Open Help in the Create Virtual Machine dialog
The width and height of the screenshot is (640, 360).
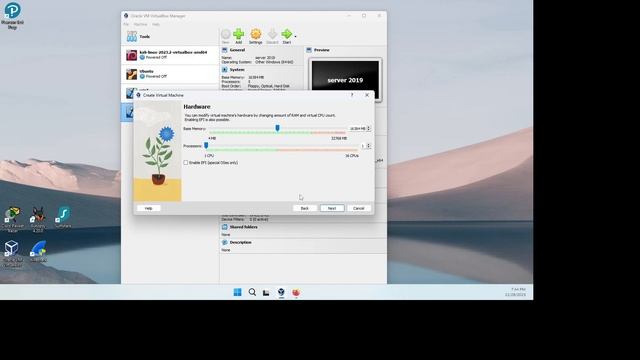pos(149,208)
